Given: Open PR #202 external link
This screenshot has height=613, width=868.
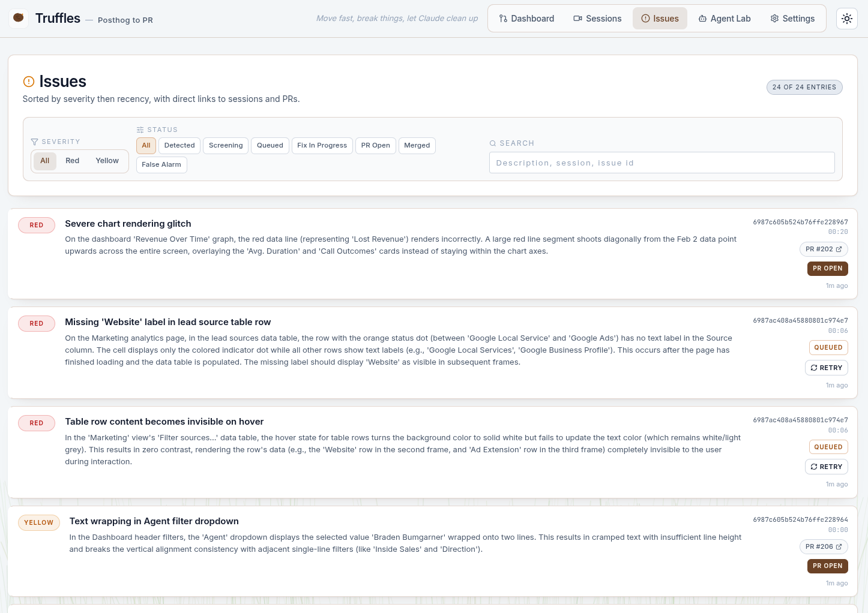Looking at the screenshot, I should 823,249.
